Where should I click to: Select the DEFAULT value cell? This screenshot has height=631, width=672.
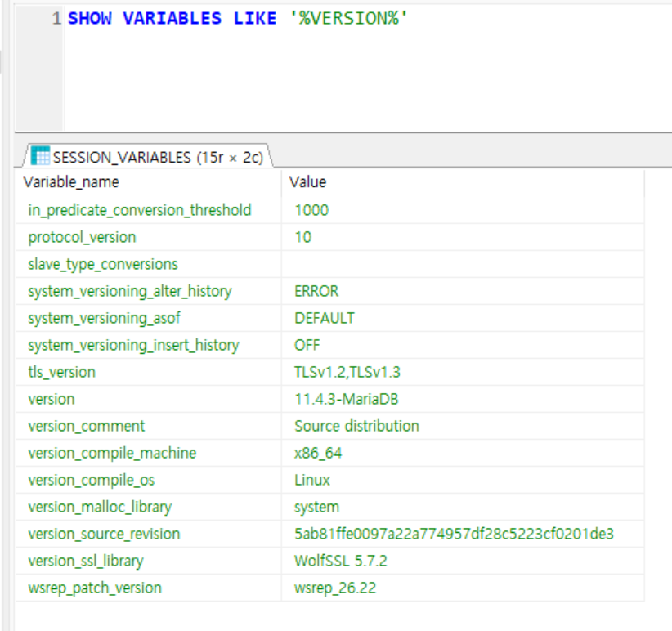point(463,318)
